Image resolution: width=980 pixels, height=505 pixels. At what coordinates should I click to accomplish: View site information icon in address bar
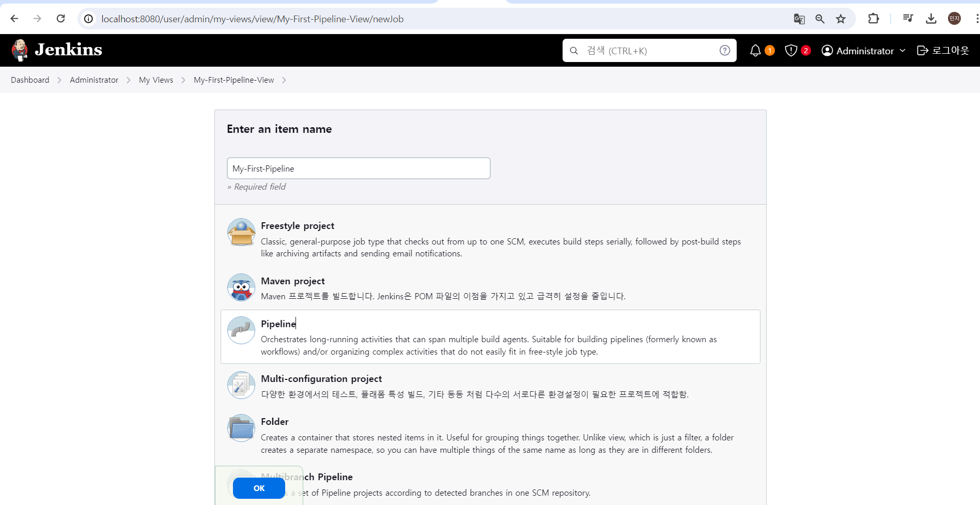click(89, 19)
